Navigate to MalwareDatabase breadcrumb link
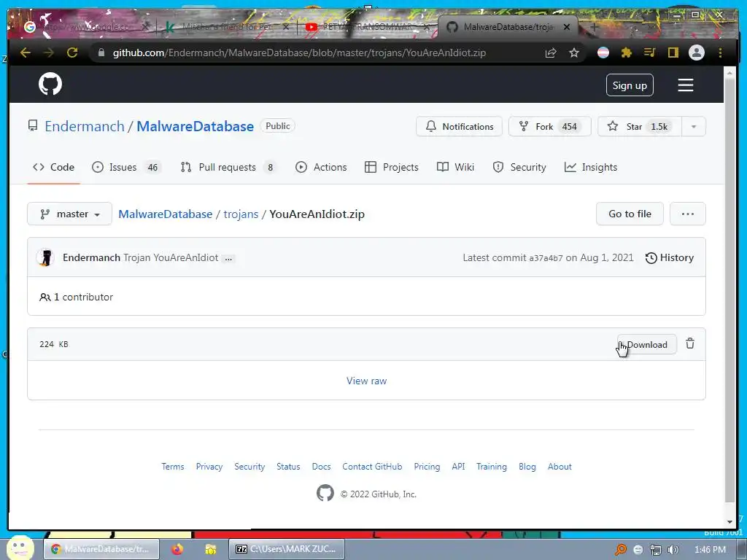This screenshot has height=560, width=747. pyautogui.click(x=166, y=214)
